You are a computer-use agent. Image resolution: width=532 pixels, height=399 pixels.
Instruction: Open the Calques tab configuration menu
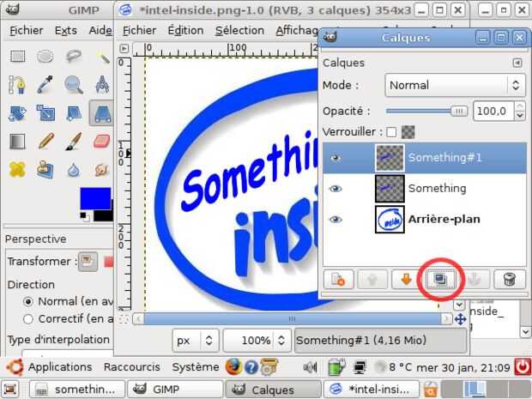pyautogui.click(x=517, y=63)
